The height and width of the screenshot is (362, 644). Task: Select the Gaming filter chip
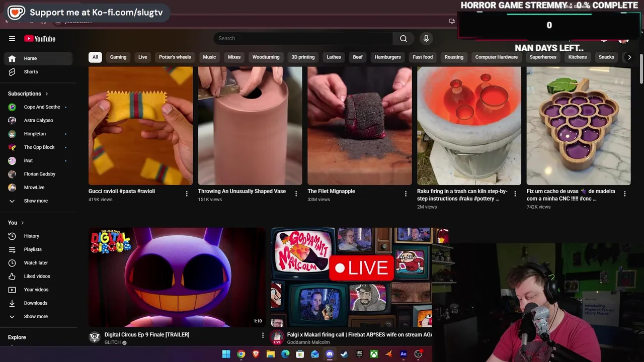(118, 57)
